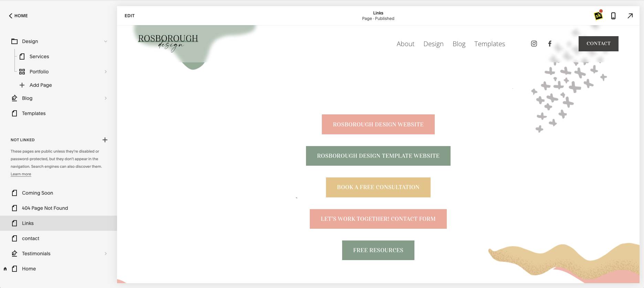The width and height of the screenshot is (644, 288).
Task: Open the Design folder icon
Action: [x=14, y=41]
